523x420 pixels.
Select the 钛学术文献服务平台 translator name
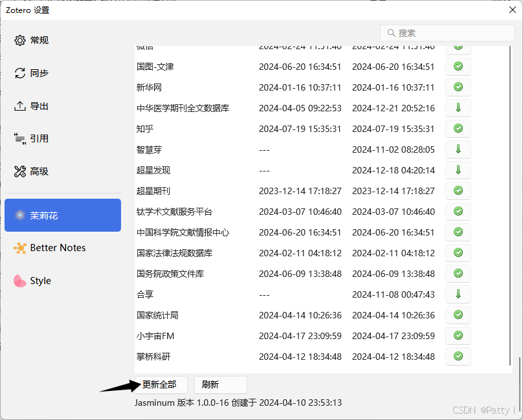point(175,212)
